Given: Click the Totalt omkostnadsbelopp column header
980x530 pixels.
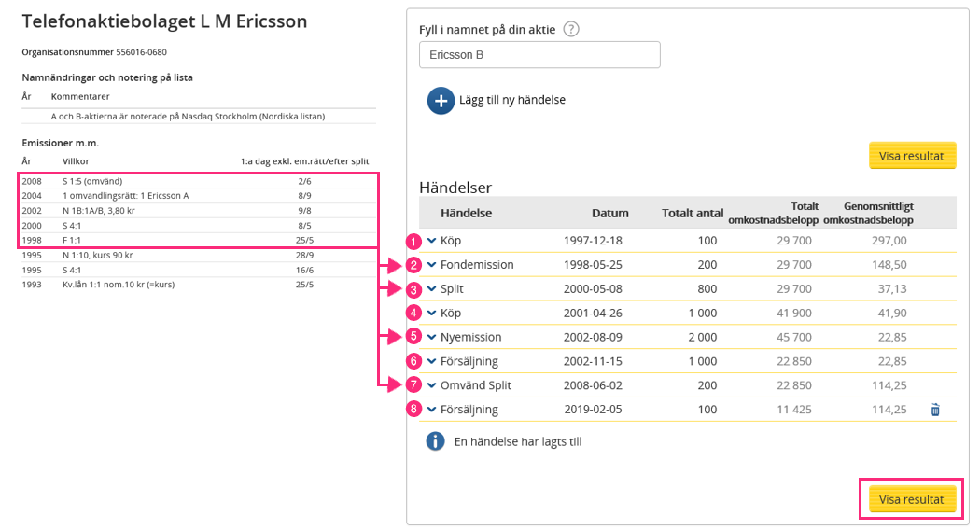Looking at the screenshot, I should coord(773,213).
